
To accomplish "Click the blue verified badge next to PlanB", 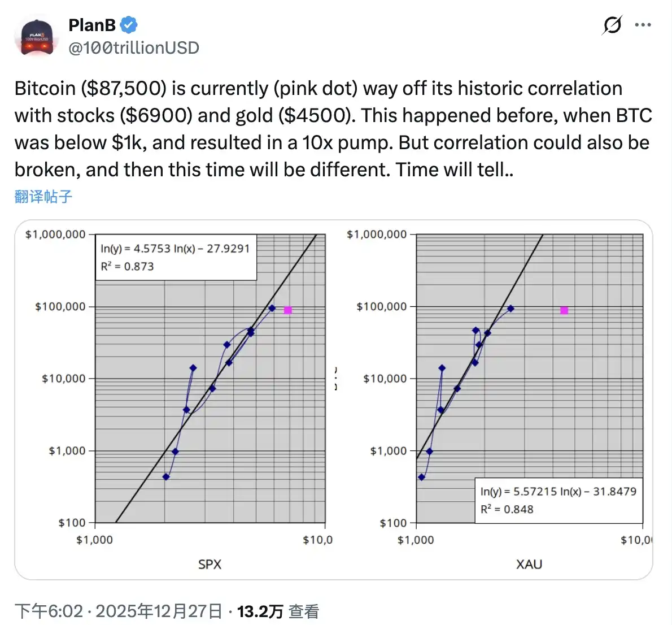I will click(x=129, y=24).
